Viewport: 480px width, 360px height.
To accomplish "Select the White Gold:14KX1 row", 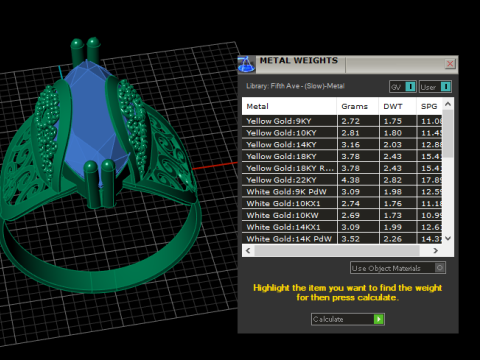I will 342,227.
